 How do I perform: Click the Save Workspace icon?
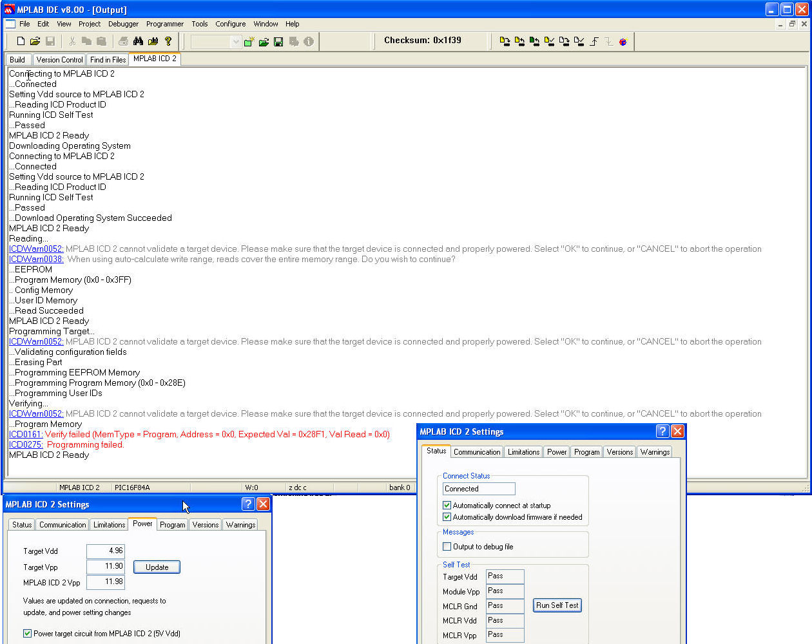coord(279,41)
